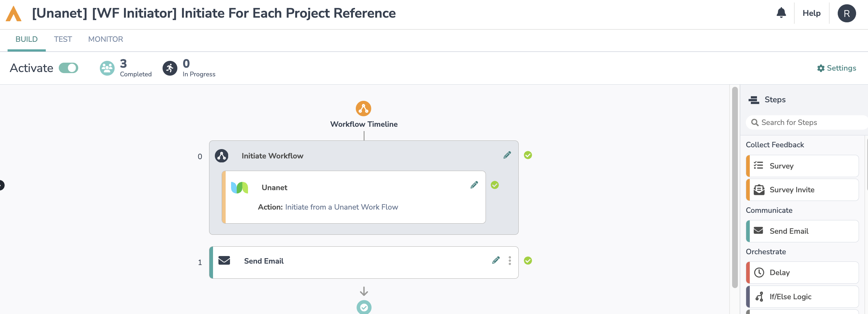Select the If/Else Logic step
The image size is (868, 314).
pyautogui.click(x=802, y=297)
